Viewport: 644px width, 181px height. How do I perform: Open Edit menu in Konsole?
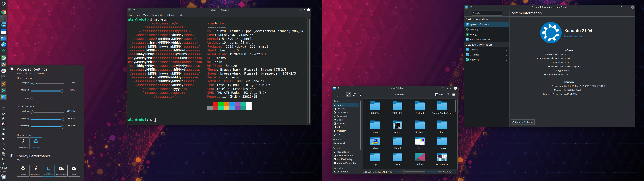coord(138,15)
